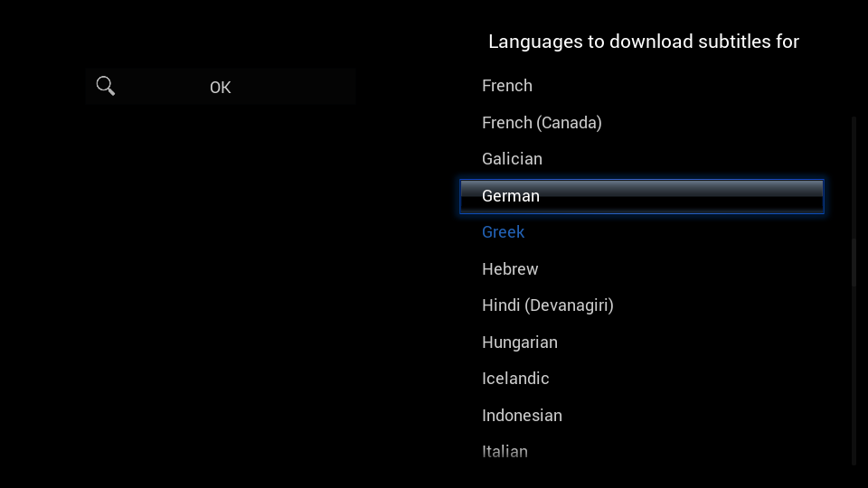868x488 pixels.
Task: Confirm the selection with the OK button
Action: [221, 87]
